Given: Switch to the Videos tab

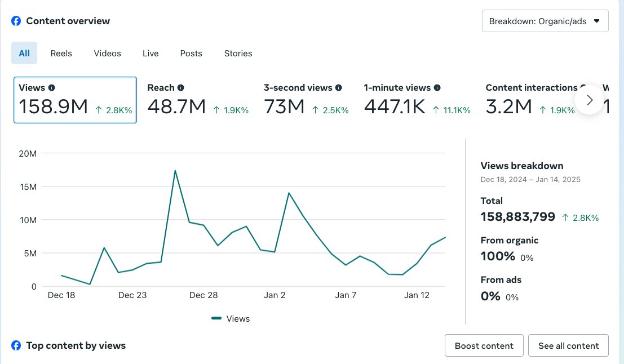Looking at the screenshot, I should tap(108, 54).
